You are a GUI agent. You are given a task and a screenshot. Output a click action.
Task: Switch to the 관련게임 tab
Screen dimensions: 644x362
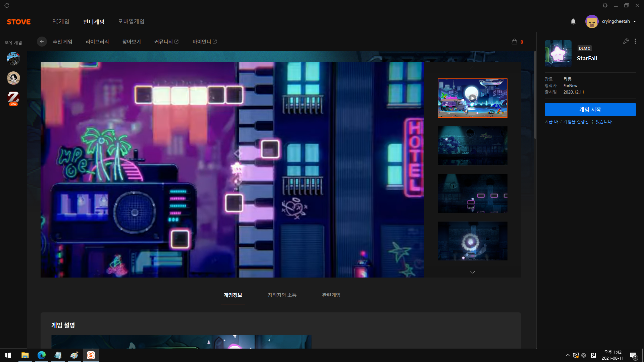331,295
